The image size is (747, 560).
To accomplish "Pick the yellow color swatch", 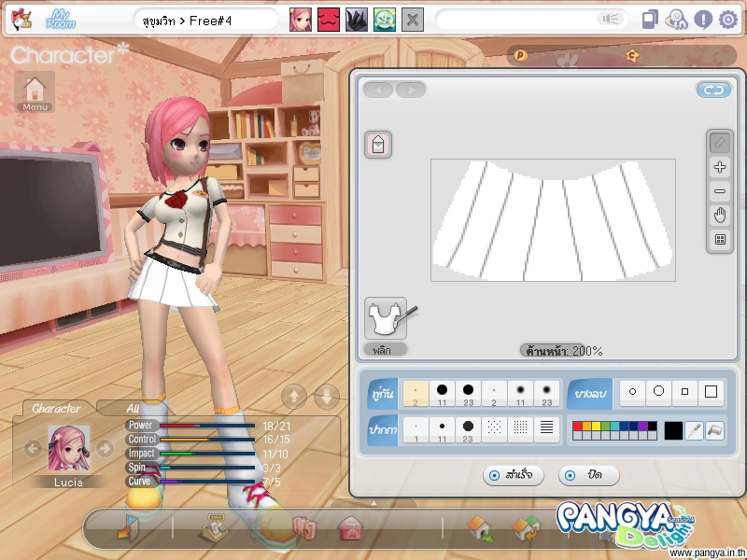I will click(x=596, y=427).
